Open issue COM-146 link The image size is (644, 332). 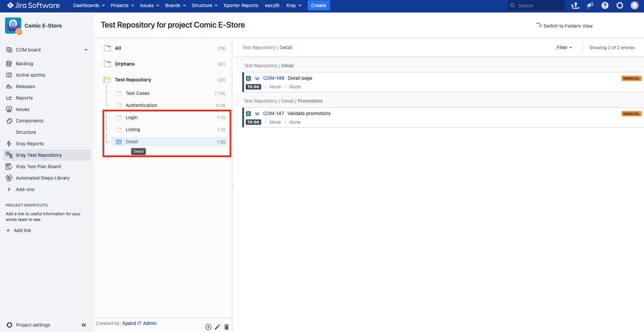[x=274, y=78]
